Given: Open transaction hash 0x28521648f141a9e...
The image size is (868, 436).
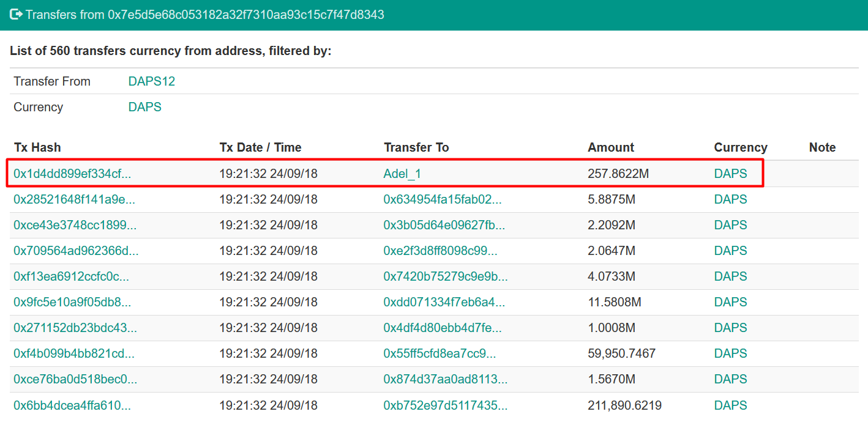Looking at the screenshot, I should pyautogui.click(x=74, y=199).
